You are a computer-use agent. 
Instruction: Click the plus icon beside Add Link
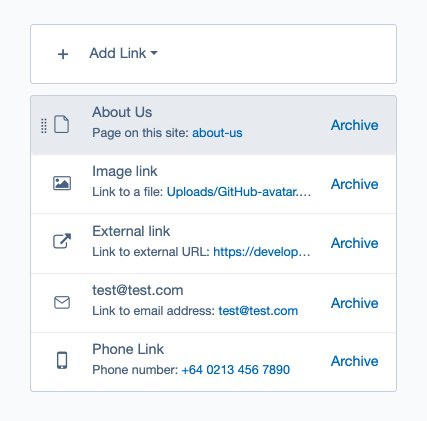tap(63, 54)
